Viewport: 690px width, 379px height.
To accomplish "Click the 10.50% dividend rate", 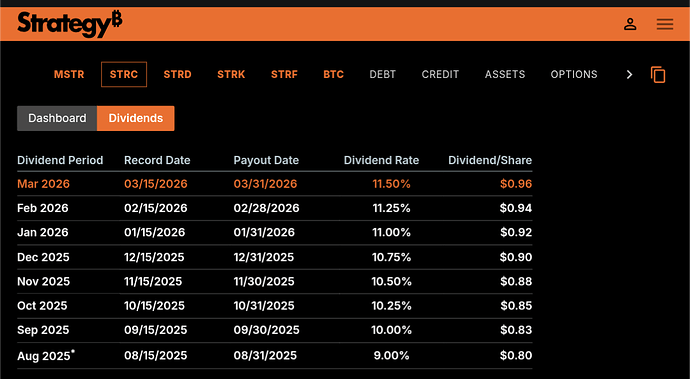I will click(392, 281).
